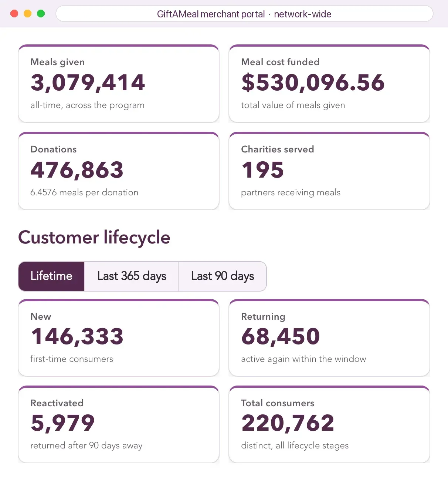The height and width of the screenshot is (481, 448).
Task: Click the Total consumers value 220,762
Action: (x=288, y=423)
